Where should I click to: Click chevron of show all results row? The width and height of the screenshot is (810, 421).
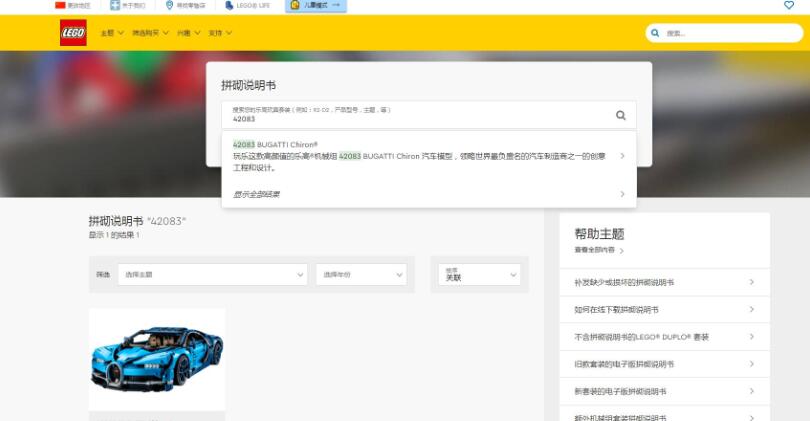pos(622,194)
